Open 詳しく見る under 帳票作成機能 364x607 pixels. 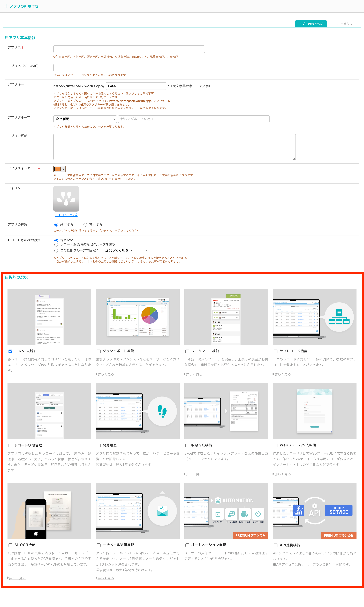click(194, 474)
